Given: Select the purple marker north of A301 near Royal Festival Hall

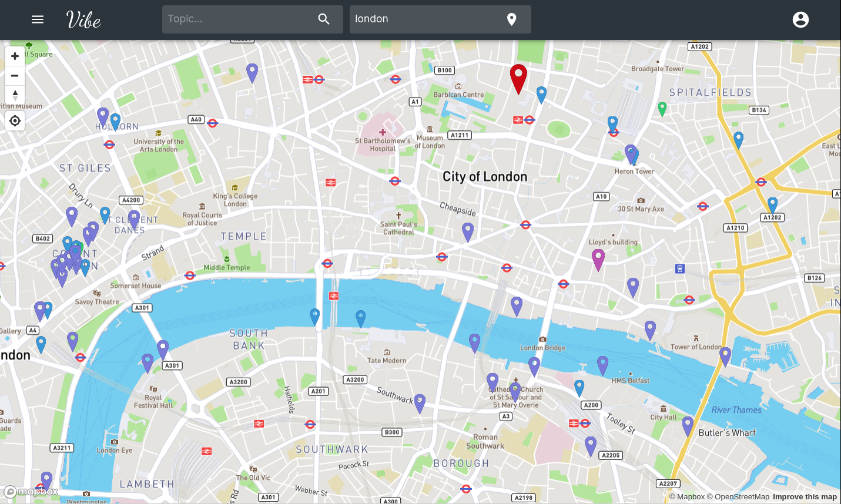Looking at the screenshot, I should (163, 350).
